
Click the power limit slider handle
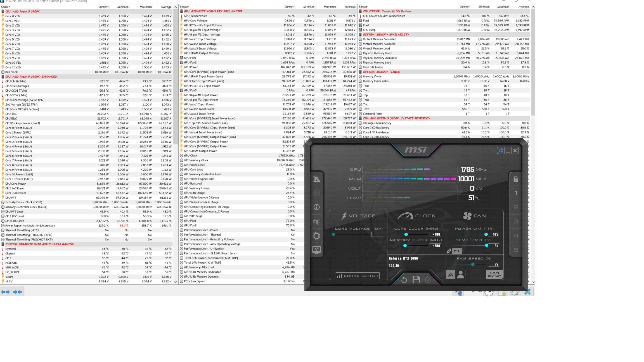pos(486,234)
